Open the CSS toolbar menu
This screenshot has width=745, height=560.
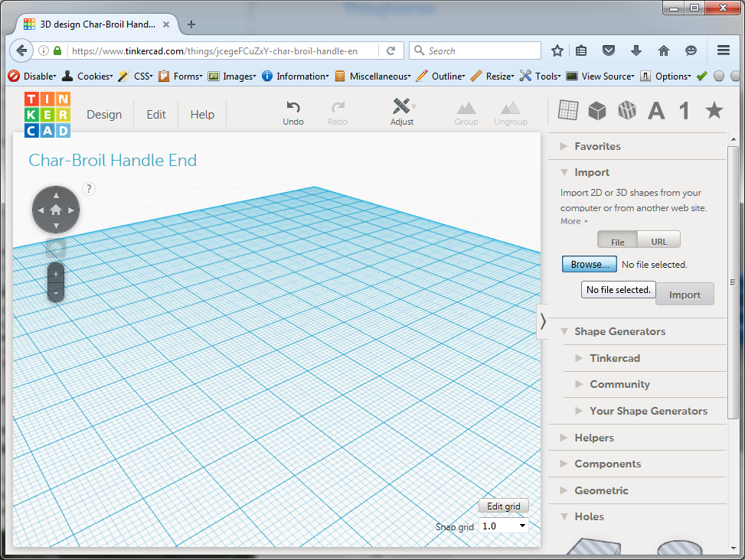pyautogui.click(x=136, y=76)
